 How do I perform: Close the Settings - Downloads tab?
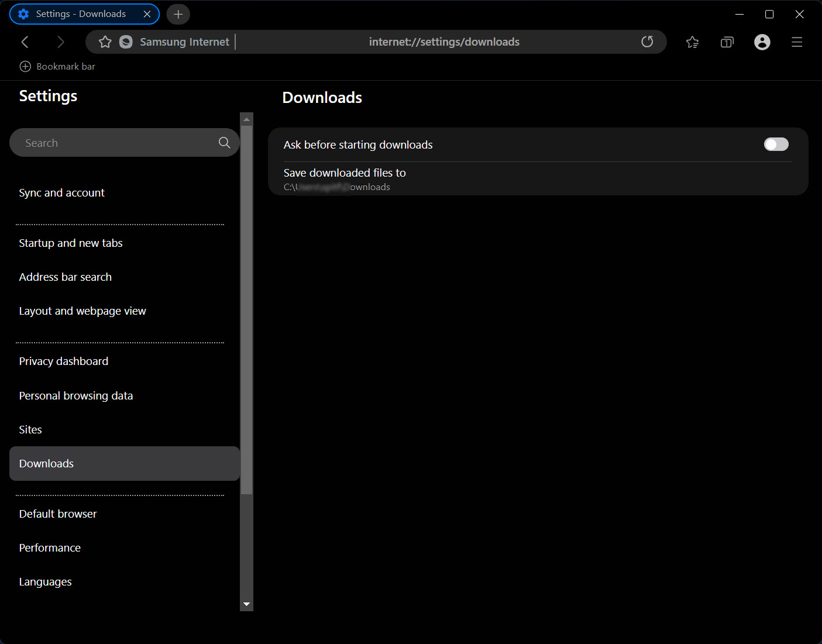147,14
